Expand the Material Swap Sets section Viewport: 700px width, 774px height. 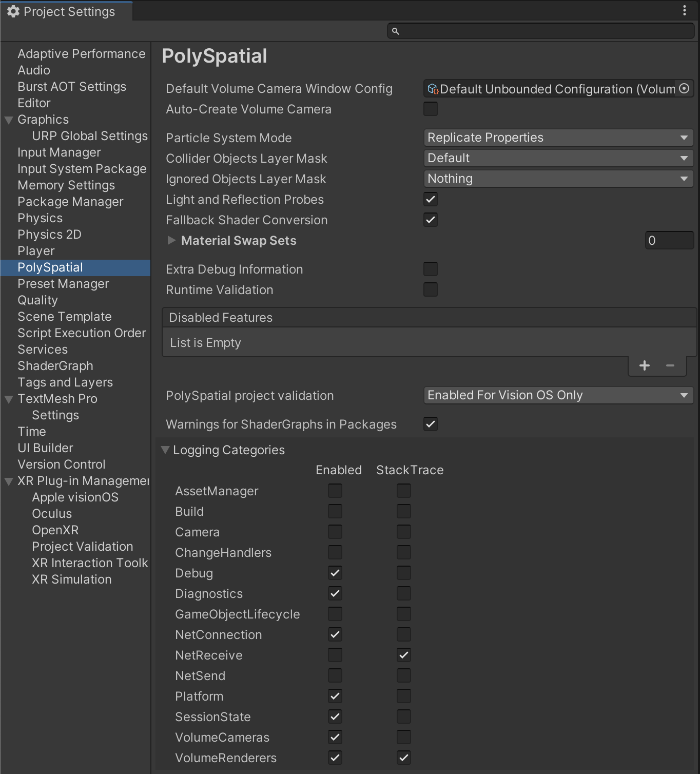coord(171,240)
